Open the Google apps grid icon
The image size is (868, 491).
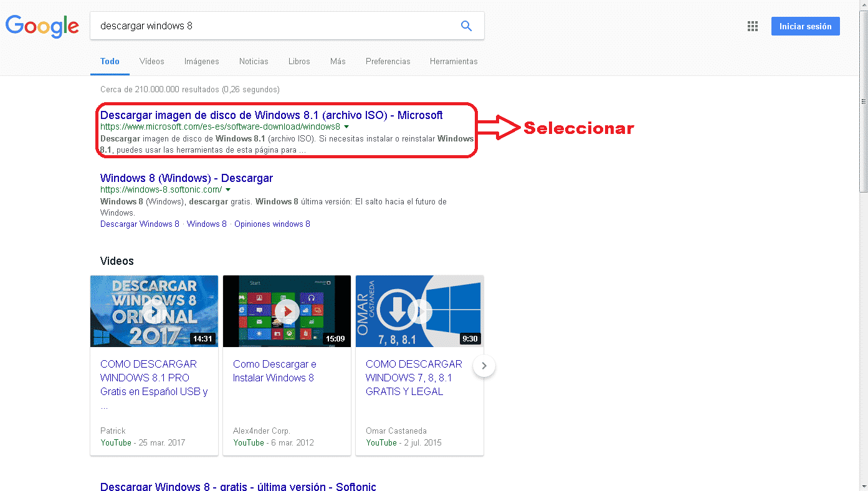point(752,26)
